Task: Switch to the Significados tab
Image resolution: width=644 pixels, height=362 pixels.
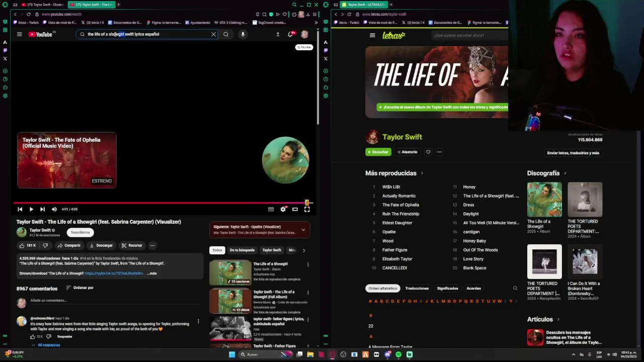Action: [x=447, y=289]
